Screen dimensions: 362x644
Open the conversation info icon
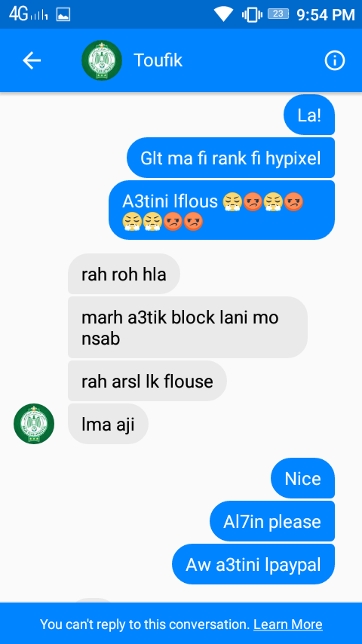[x=334, y=61]
